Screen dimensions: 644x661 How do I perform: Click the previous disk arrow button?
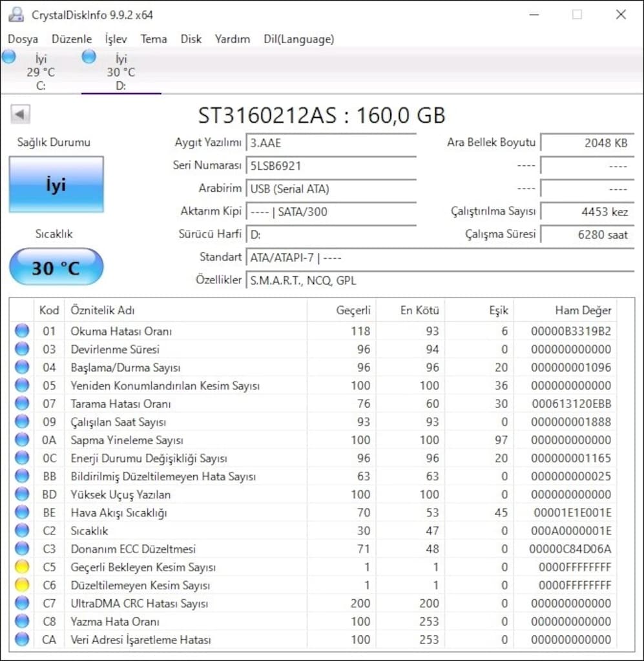(x=20, y=114)
